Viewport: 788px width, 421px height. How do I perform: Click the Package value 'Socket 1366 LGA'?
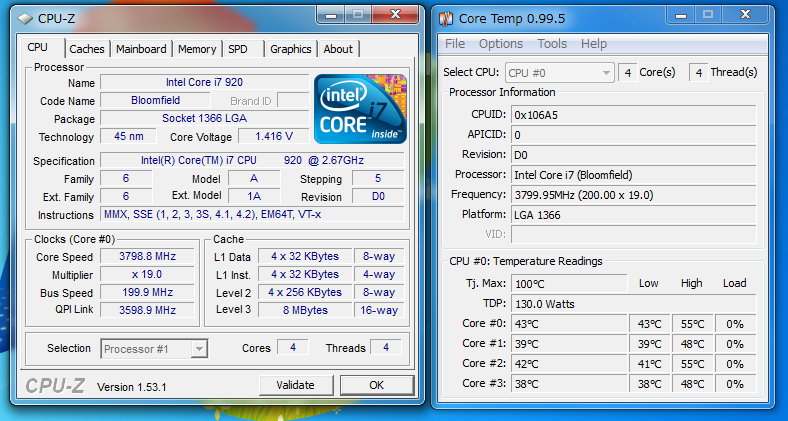pos(205,119)
